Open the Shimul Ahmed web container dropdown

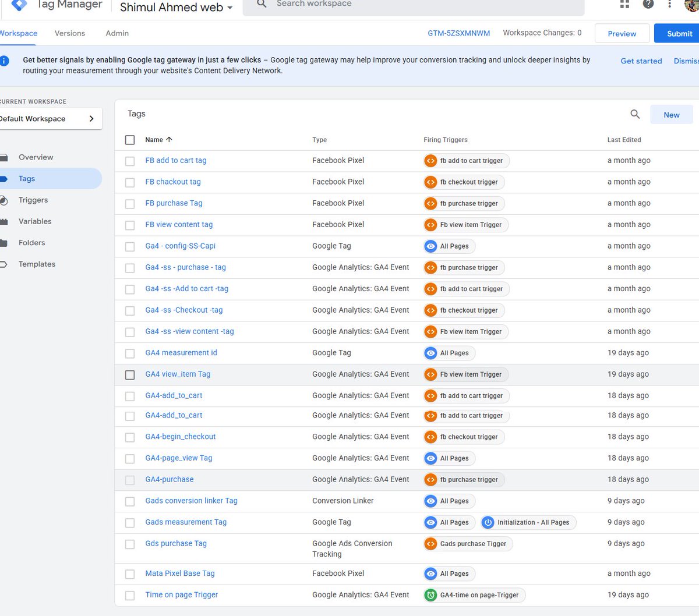point(176,7)
